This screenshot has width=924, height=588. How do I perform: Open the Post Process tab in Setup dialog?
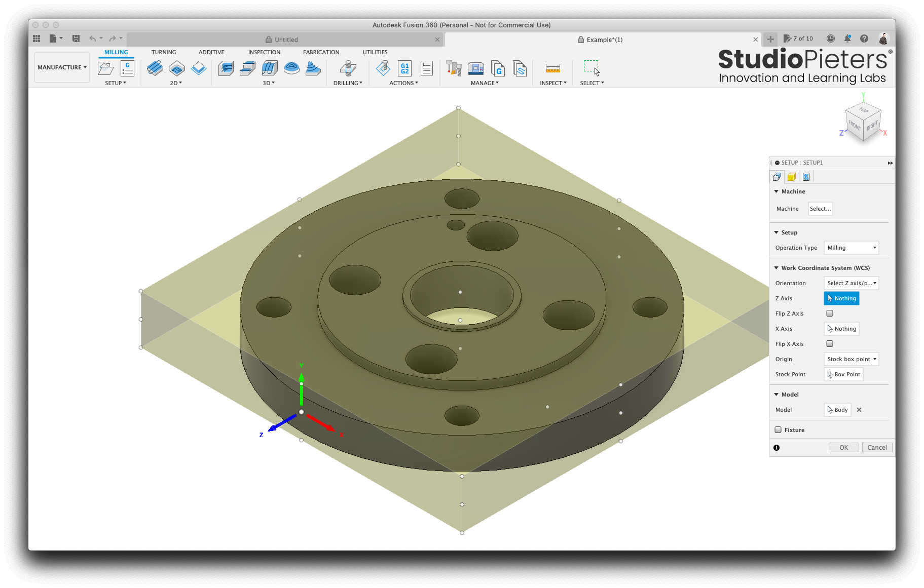pyautogui.click(x=806, y=177)
